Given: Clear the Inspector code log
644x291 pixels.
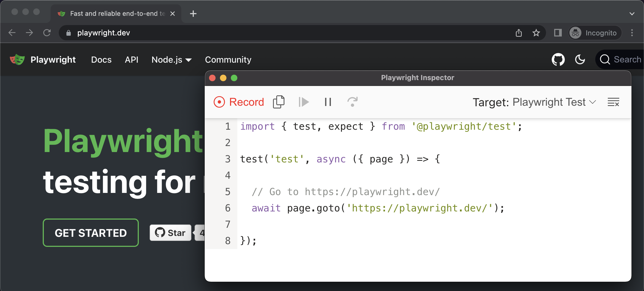Looking at the screenshot, I should point(613,102).
